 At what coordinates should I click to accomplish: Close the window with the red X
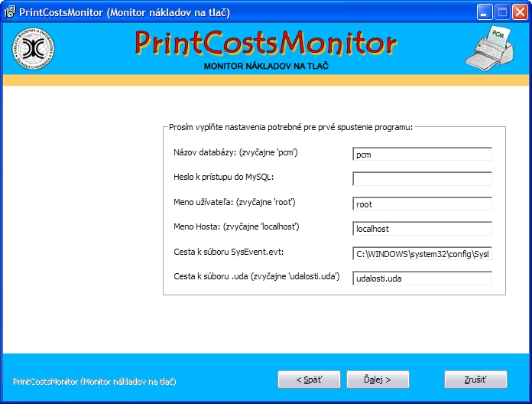pos(520,11)
